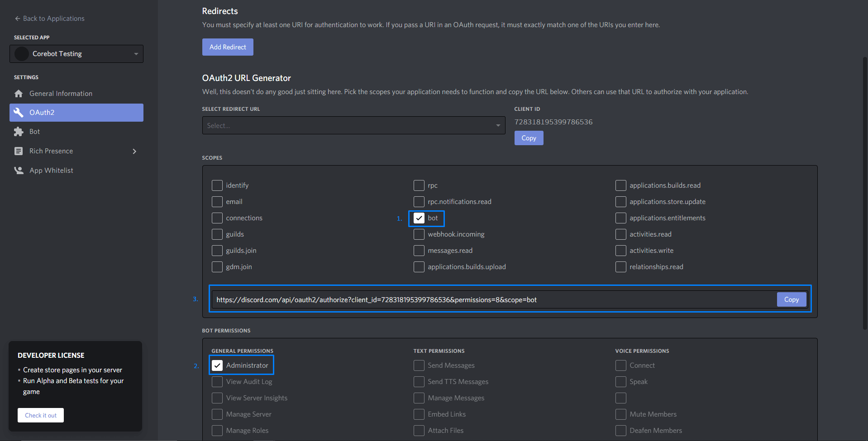Open General Information settings
Image resolution: width=868 pixels, height=441 pixels.
point(76,94)
